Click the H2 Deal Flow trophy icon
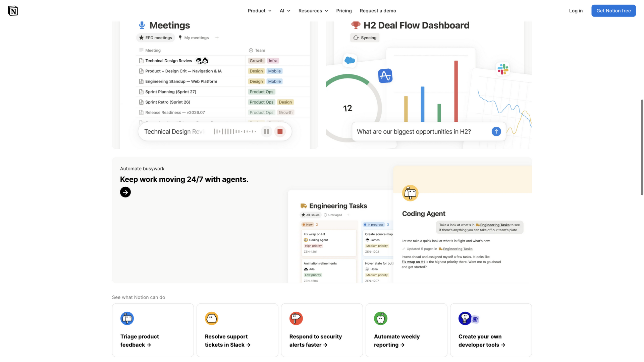Viewport: 644px width, 362px height. click(356, 25)
